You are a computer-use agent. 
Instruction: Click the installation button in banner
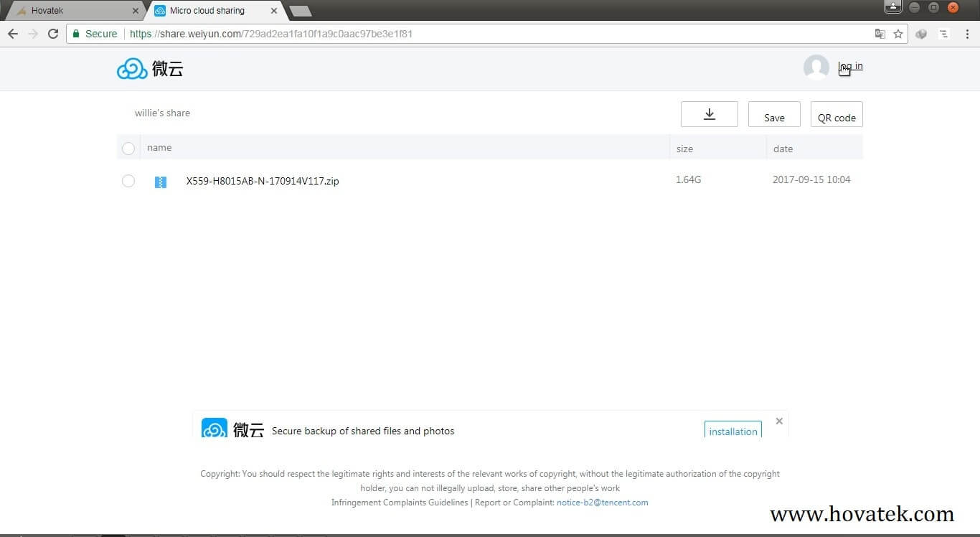coord(732,431)
